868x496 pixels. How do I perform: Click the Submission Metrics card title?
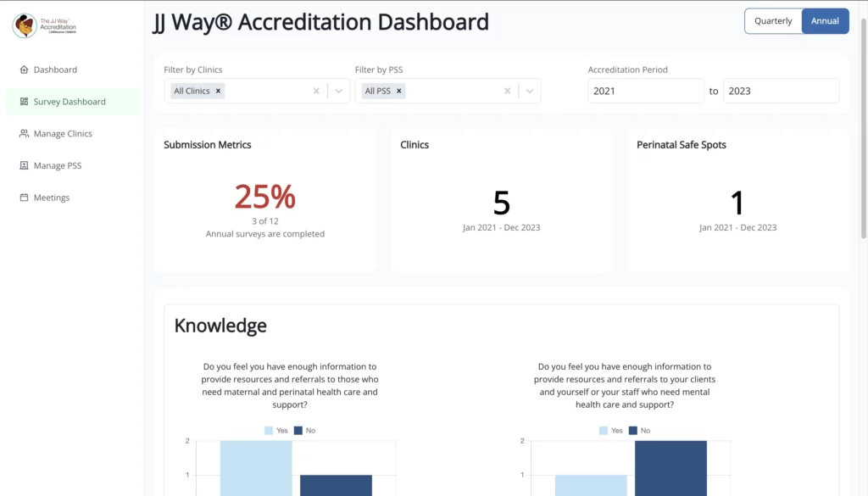pos(208,144)
